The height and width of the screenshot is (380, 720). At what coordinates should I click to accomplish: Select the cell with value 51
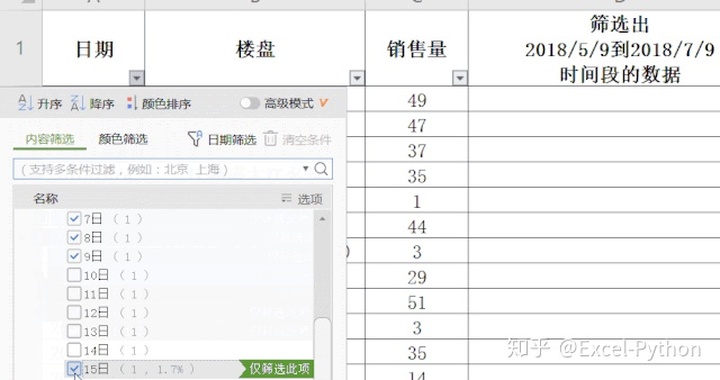coord(416,302)
